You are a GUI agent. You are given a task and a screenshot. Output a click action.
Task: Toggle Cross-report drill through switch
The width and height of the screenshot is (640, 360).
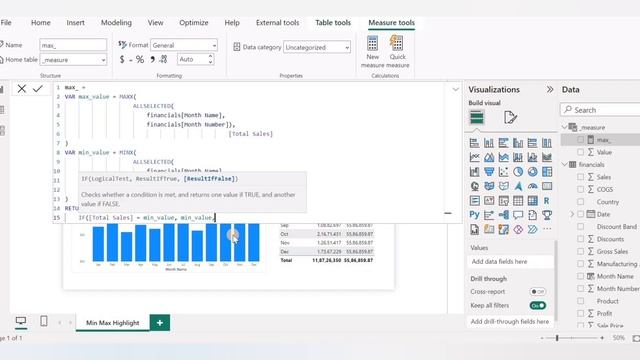[538, 291]
